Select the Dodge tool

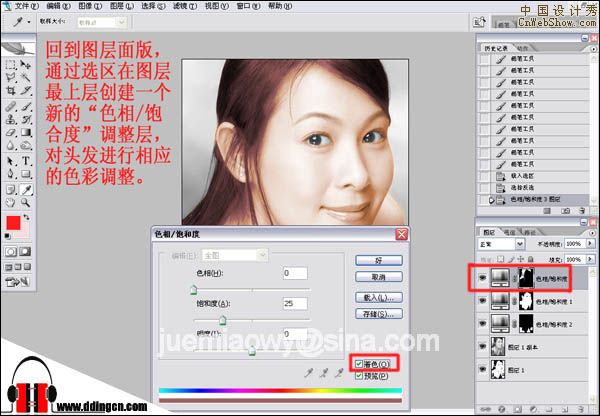[26, 145]
